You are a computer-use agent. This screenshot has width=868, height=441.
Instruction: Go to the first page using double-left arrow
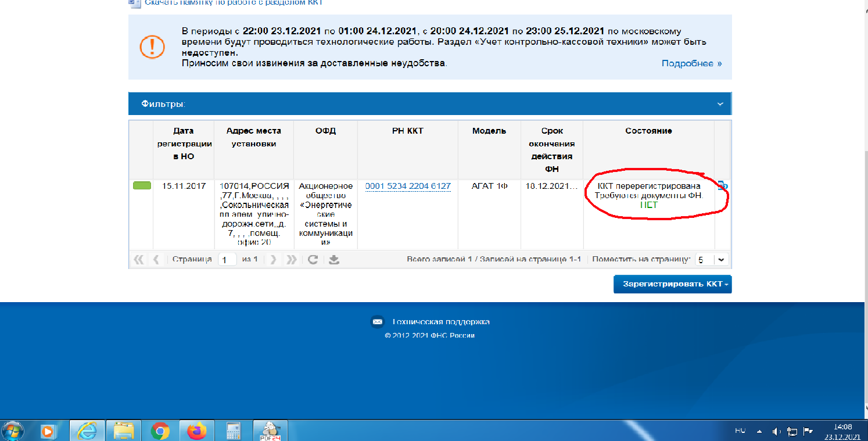(138, 260)
